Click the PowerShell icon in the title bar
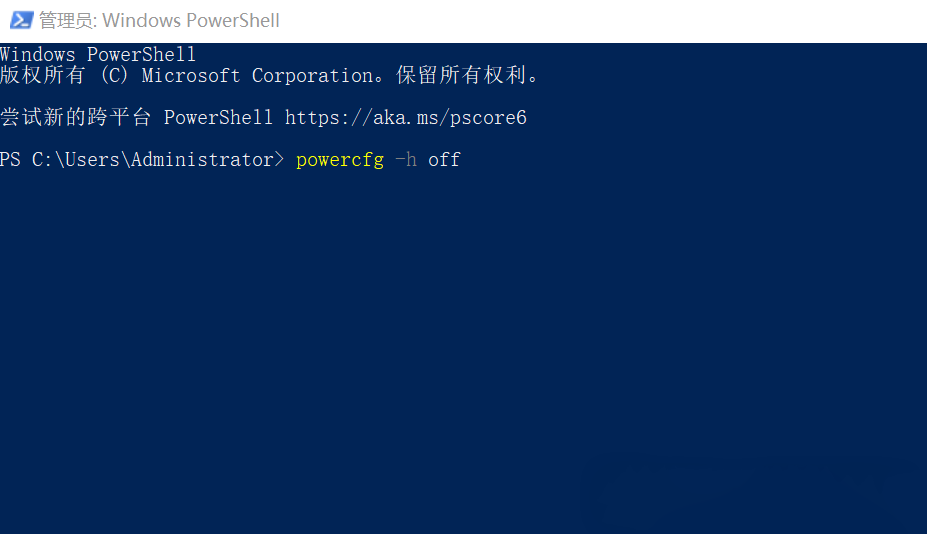 tap(20, 20)
